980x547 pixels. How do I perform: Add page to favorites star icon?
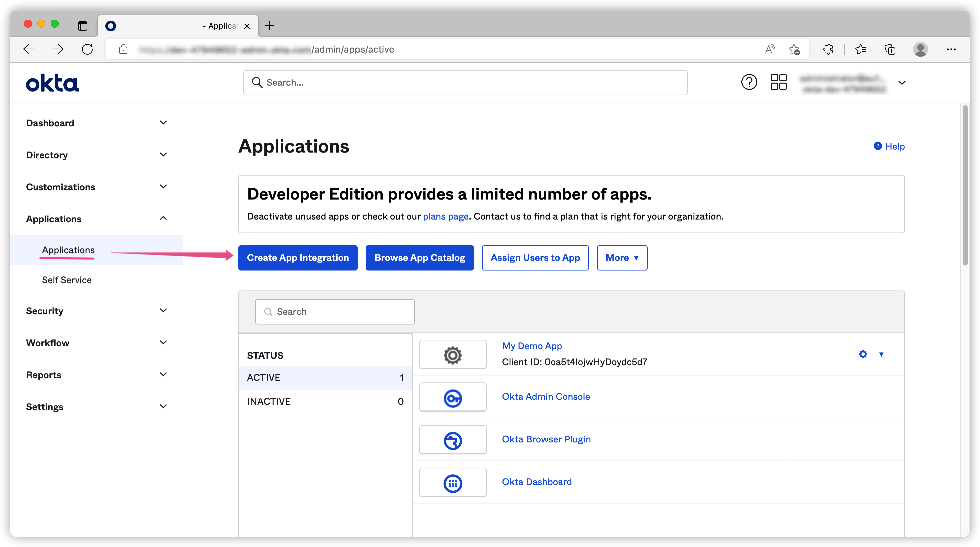(794, 49)
